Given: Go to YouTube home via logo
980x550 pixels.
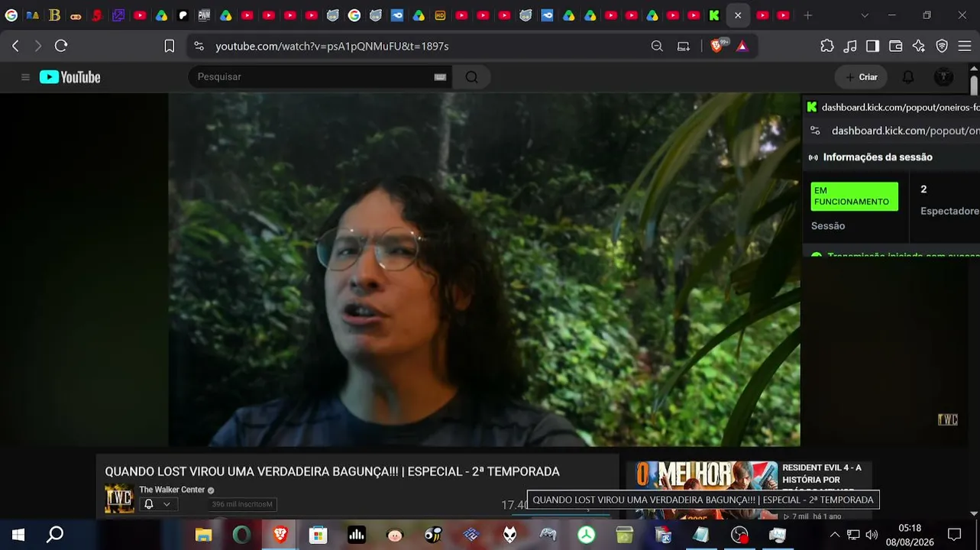Looking at the screenshot, I should coord(70,77).
